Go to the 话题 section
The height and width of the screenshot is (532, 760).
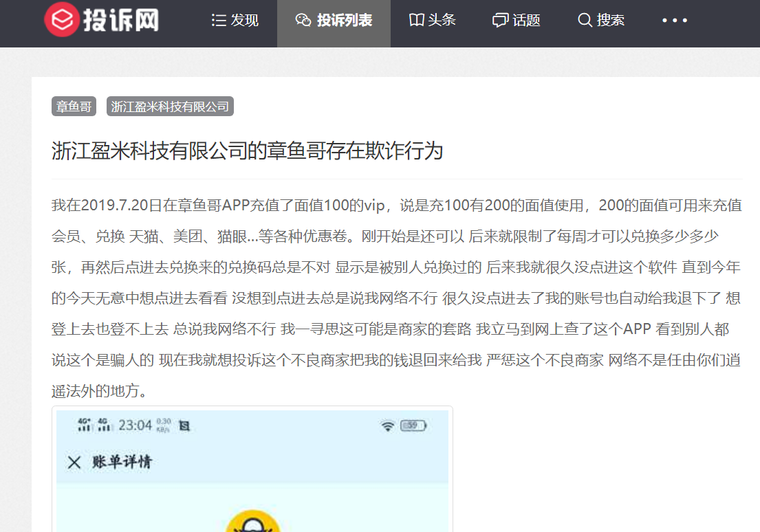(x=517, y=21)
